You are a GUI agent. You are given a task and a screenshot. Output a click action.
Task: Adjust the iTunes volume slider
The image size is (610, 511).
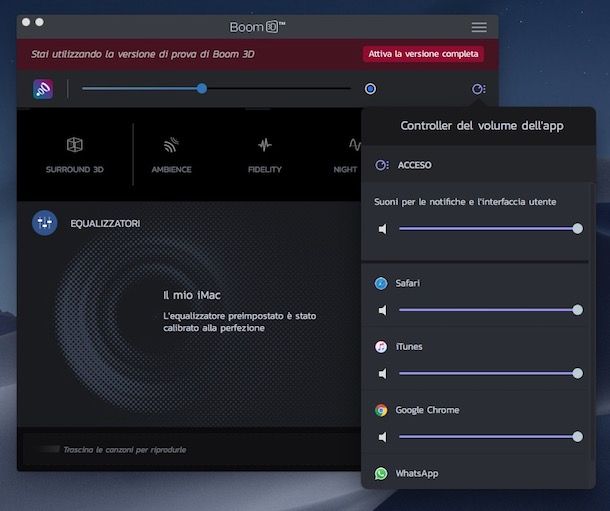tap(491, 373)
